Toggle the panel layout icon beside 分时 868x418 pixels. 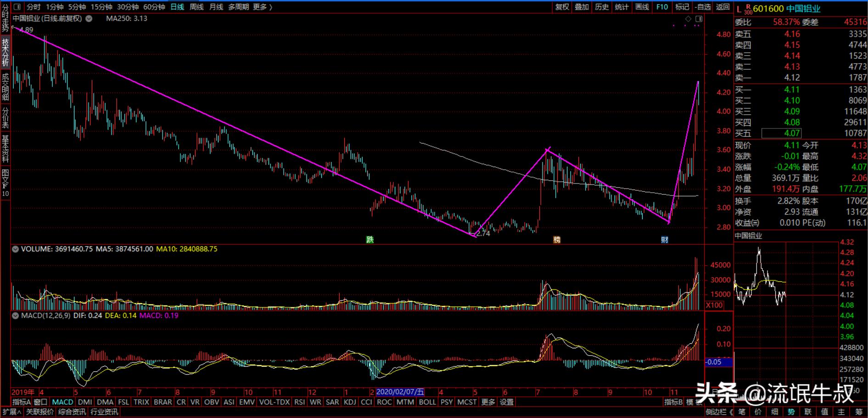click(17, 7)
